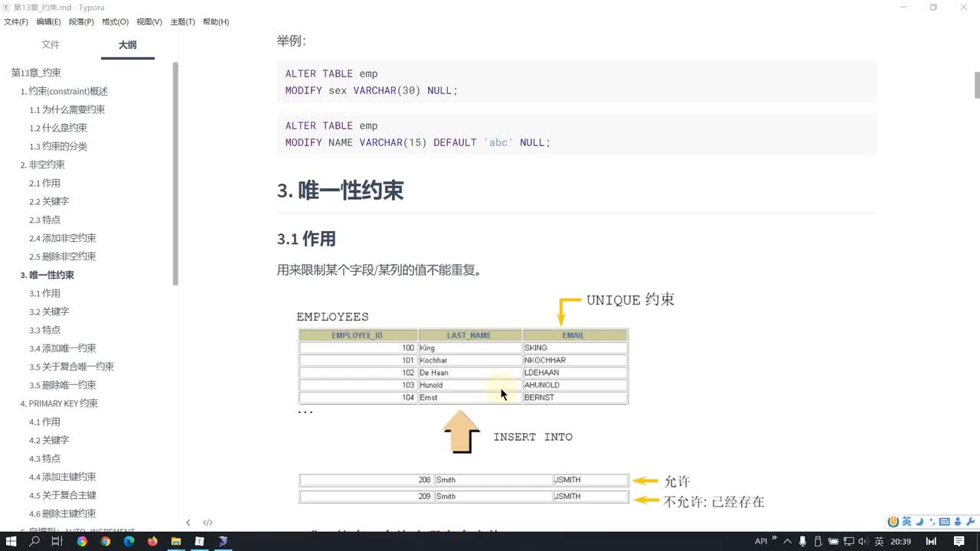Expand the tray overflow next to API
980x551 pixels.
click(774, 538)
